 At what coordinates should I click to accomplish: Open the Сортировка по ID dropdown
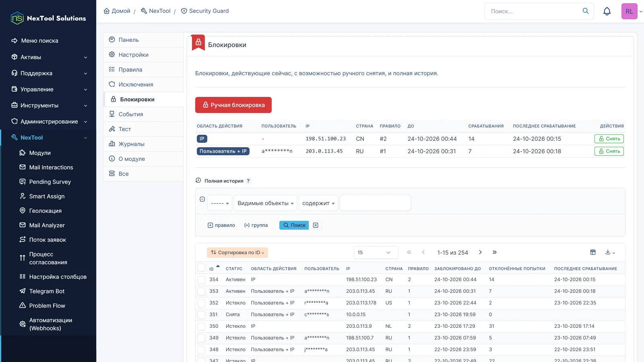[x=237, y=253]
